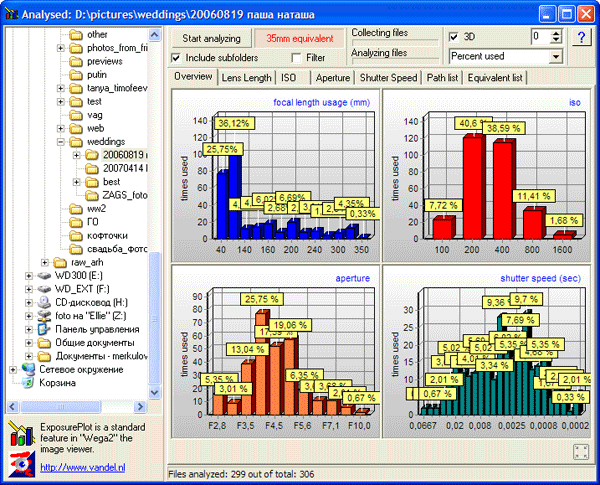
Task: Expand the tanya_timofeev folder node
Action: (60, 88)
